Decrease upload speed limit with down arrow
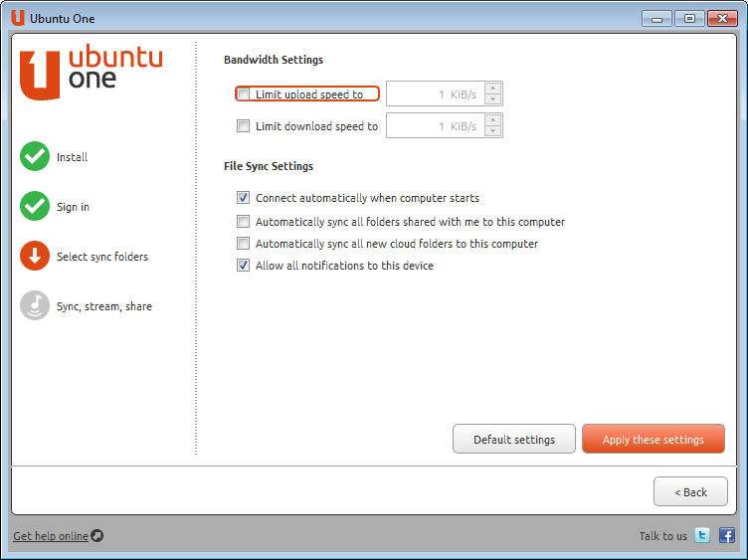 492,99
